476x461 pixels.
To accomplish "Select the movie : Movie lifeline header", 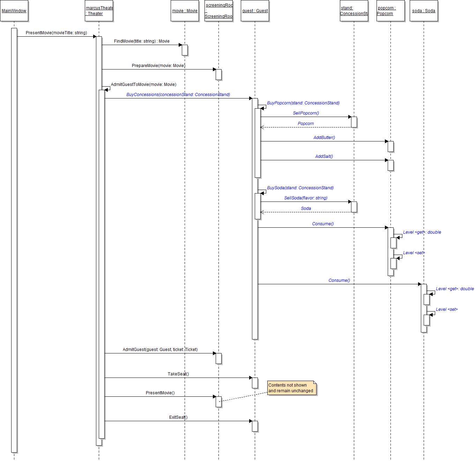I will (x=185, y=11).
